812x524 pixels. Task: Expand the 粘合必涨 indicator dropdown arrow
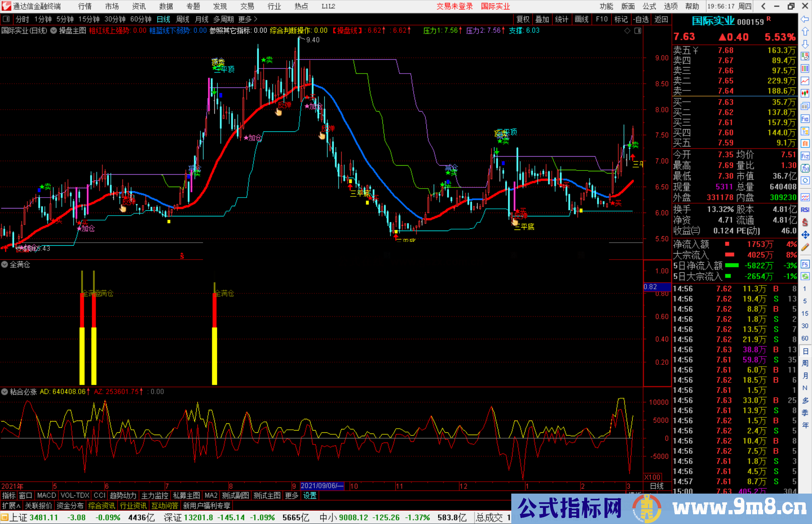pyautogui.click(x=5, y=392)
